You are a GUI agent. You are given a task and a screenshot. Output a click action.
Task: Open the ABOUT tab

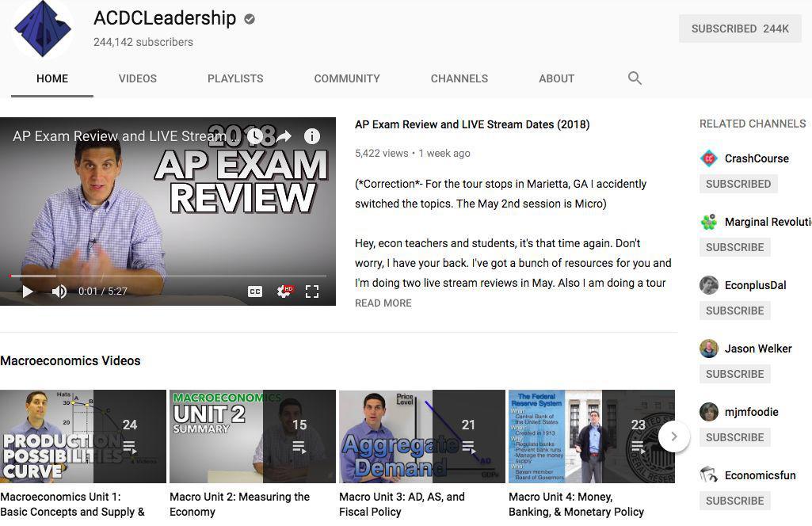tap(557, 78)
